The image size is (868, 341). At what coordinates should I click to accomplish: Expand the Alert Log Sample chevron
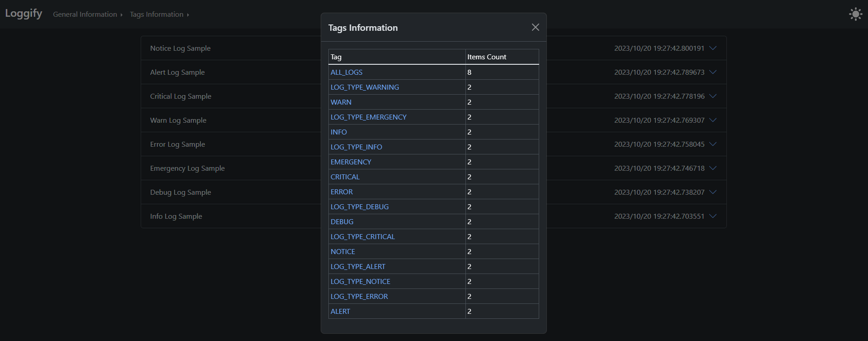point(713,72)
